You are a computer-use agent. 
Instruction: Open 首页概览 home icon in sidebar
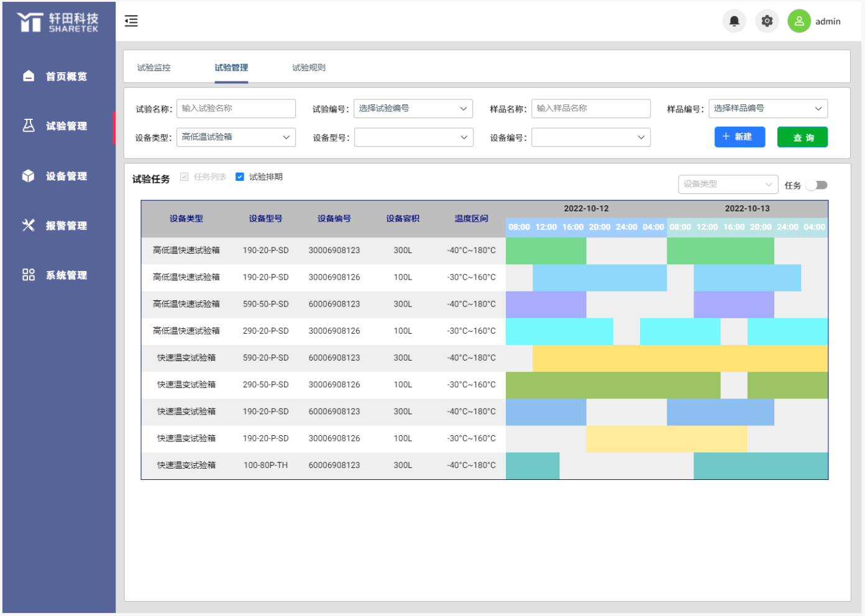[29, 76]
